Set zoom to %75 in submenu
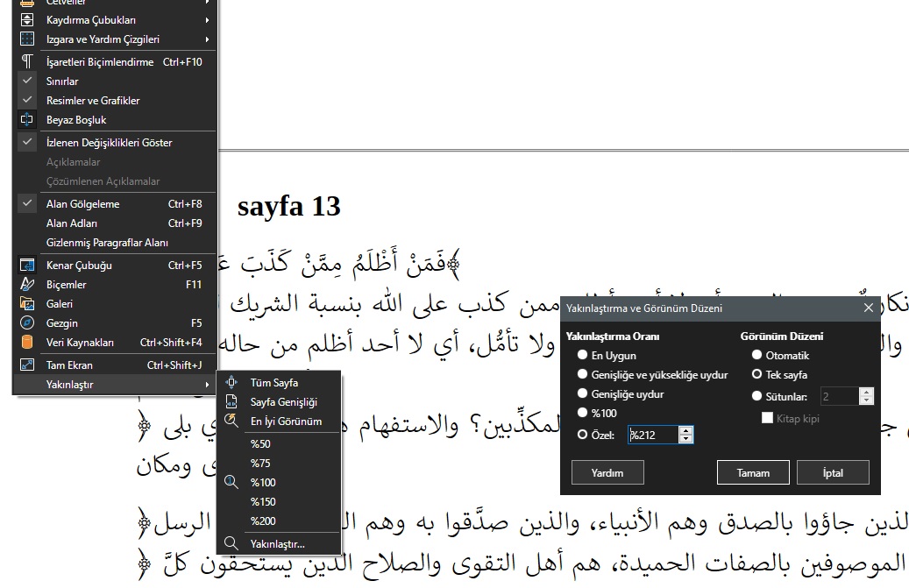The height and width of the screenshot is (588, 909). click(x=279, y=463)
